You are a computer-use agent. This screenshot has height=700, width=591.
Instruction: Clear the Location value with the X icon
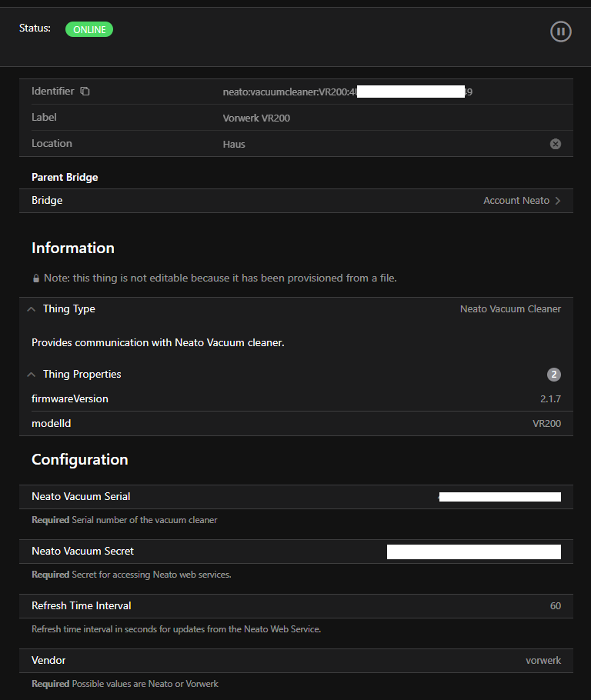(x=556, y=144)
